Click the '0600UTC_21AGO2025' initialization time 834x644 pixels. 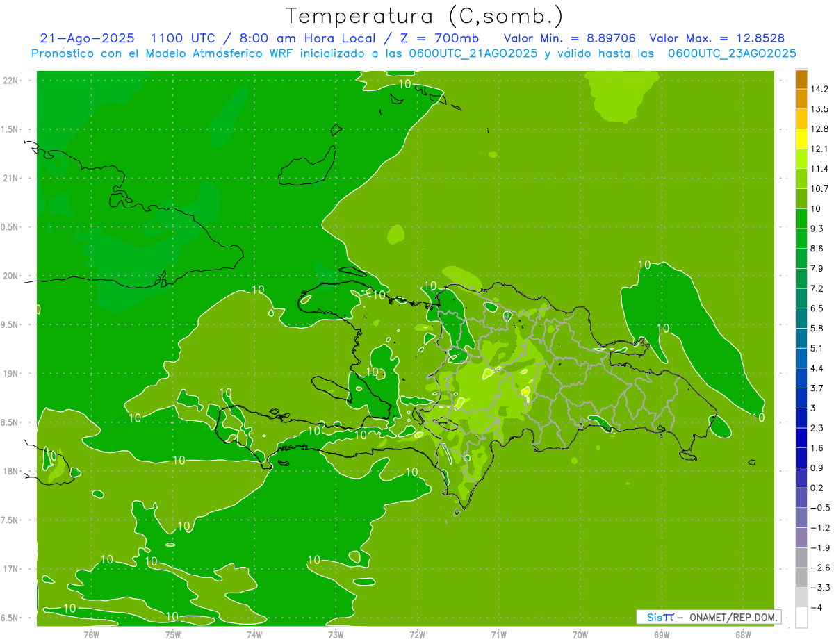point(472,53)
